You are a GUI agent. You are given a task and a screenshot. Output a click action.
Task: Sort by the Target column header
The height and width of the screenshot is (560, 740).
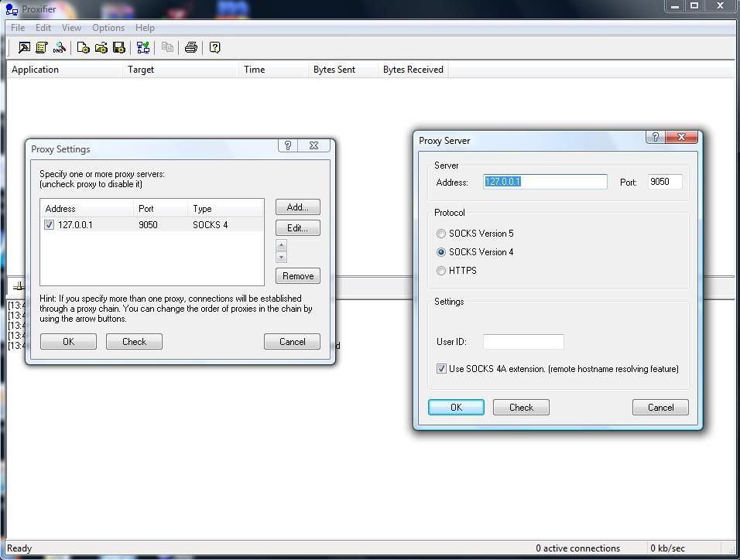point(181,70)
